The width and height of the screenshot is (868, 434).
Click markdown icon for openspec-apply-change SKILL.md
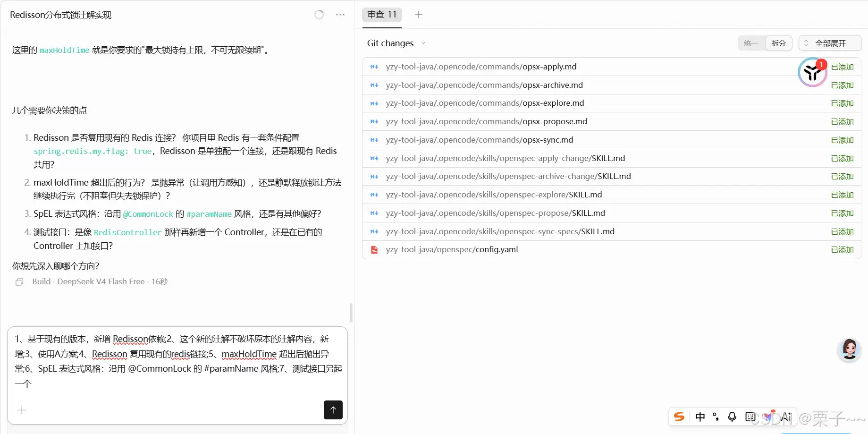(374, 158)
